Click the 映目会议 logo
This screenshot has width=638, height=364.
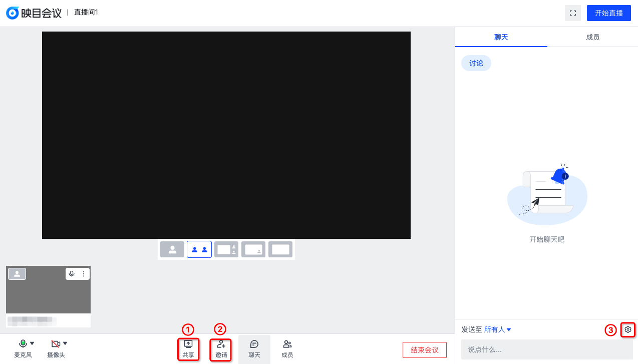click(34, 13)
